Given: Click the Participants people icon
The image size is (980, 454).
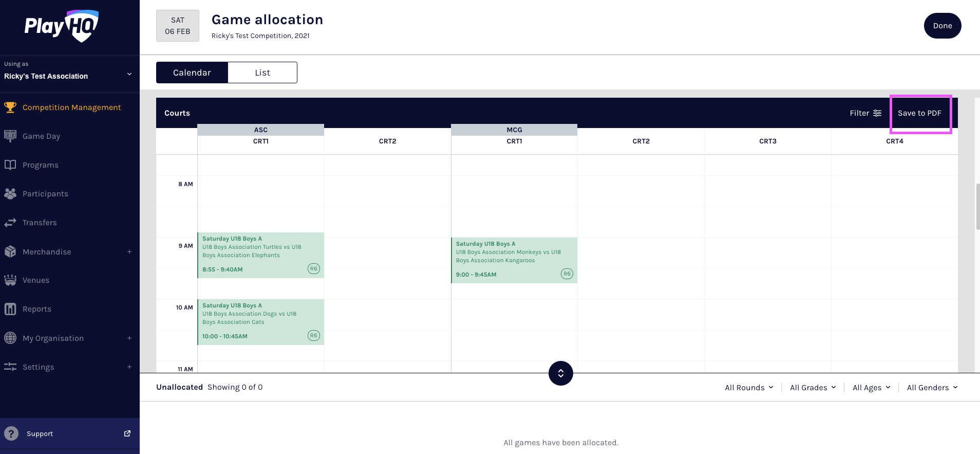Looking at the screenshot, I should [x=10, y=194].
